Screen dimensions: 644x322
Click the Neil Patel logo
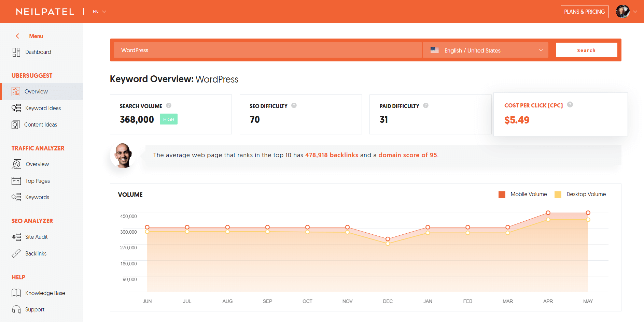pos(45,12)
